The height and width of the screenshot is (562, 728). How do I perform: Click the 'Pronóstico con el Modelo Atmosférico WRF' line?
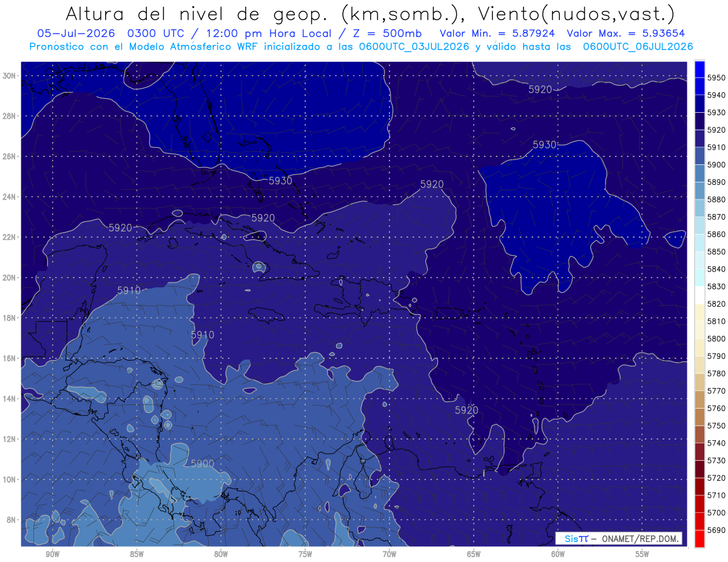(361, 46)
